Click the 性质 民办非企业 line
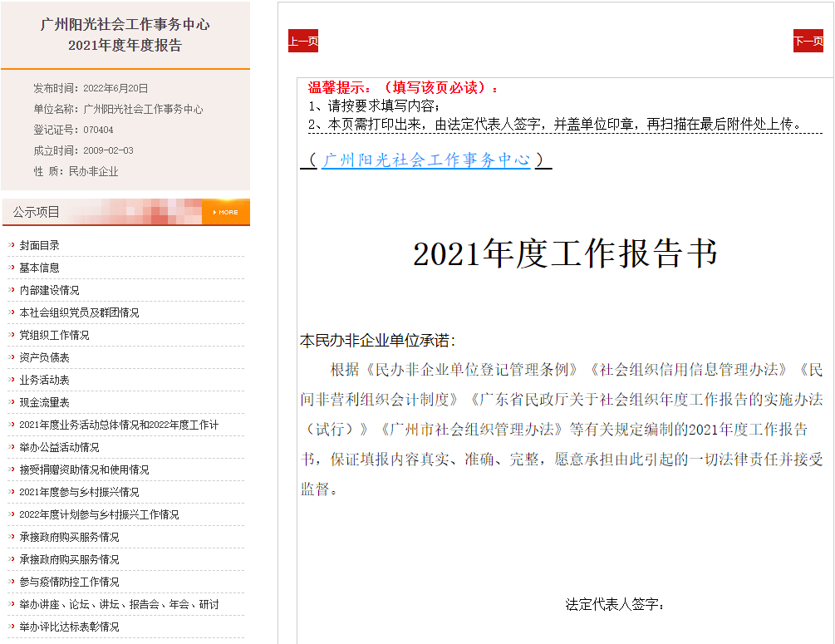The height and width of the screenshot is (644, 835). coord(76,171)
